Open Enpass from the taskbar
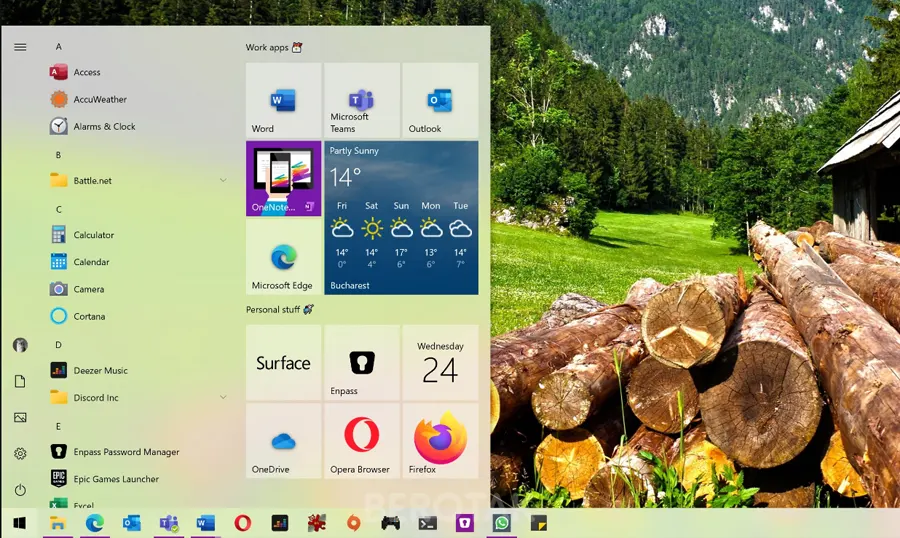900x538 pixels. [464, 523]
